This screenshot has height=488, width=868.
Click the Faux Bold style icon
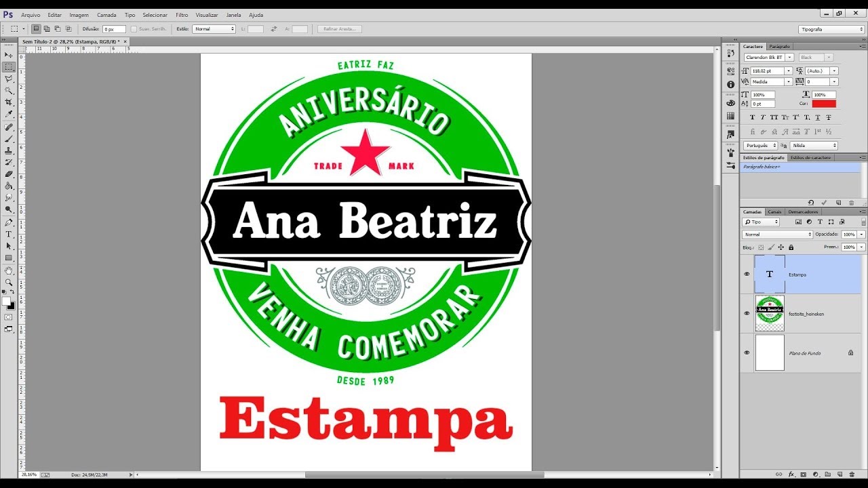coord(752,117)
